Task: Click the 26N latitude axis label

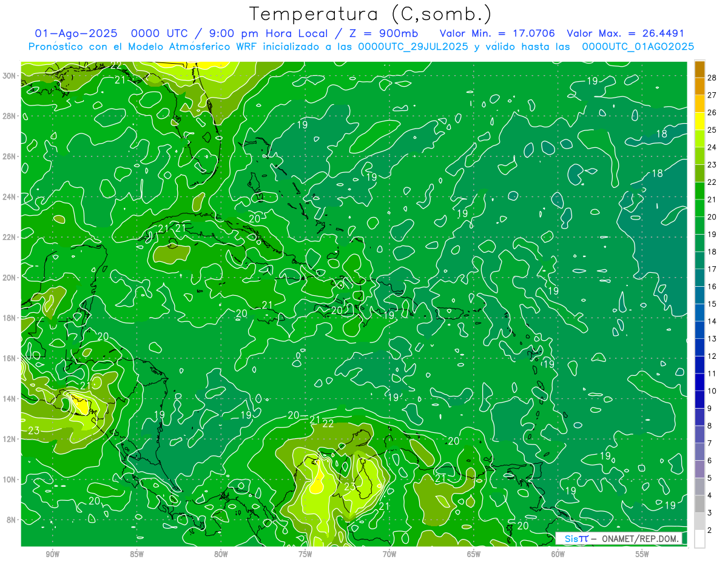Action: pos(10,156)
